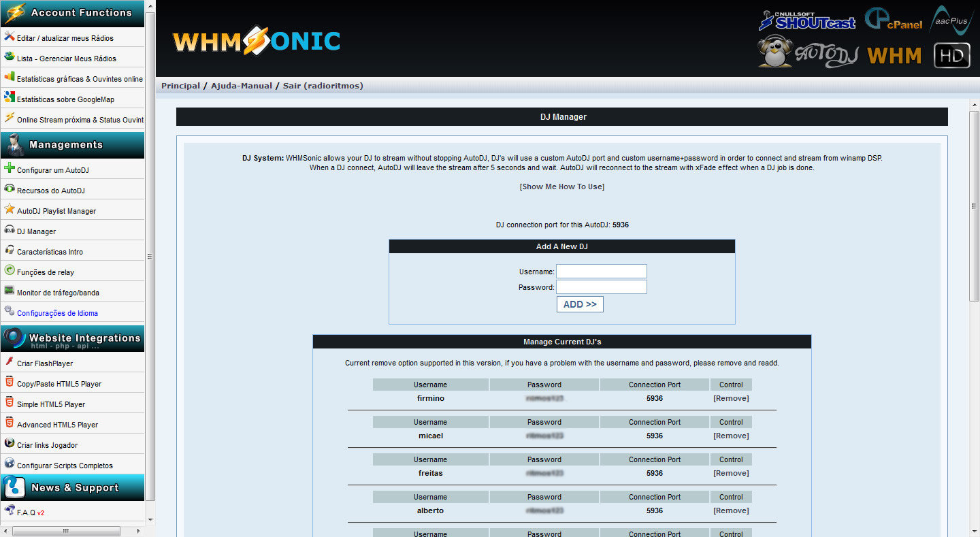Click the Website Integrations section header
This screenshot has width=980, height=537.
(72, 338)
